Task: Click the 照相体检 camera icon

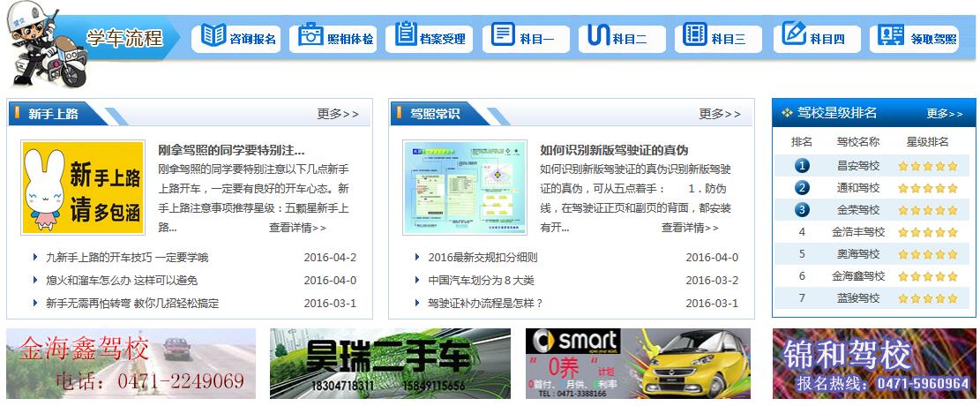Action: tap(310, 37)
